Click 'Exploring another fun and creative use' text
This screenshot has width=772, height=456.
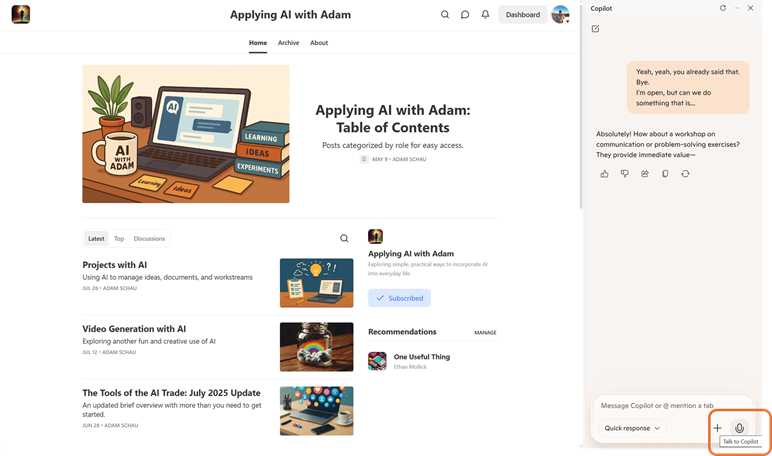point(149,341)
